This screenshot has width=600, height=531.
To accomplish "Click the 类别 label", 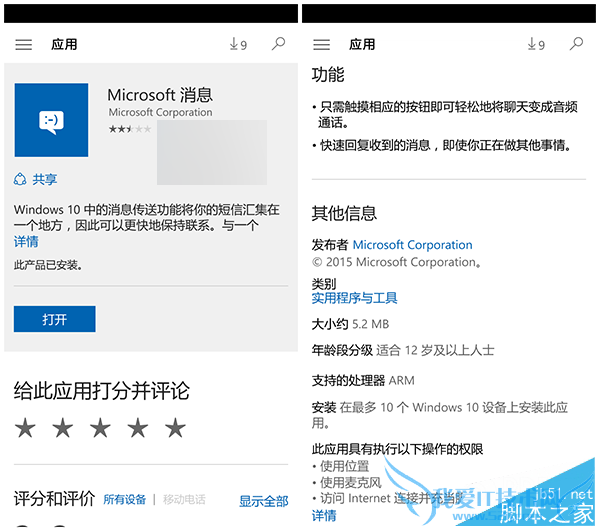I will [324, 284].
